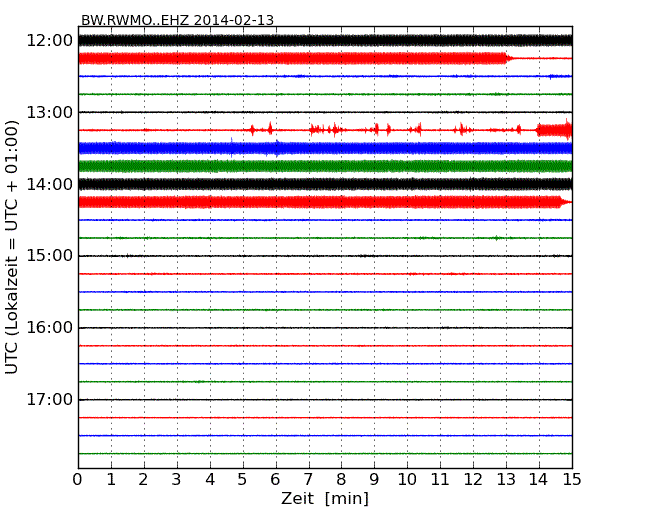Click the thick green trace at 13:45
This screenshot has width=650, height=520.
[325, 166]
